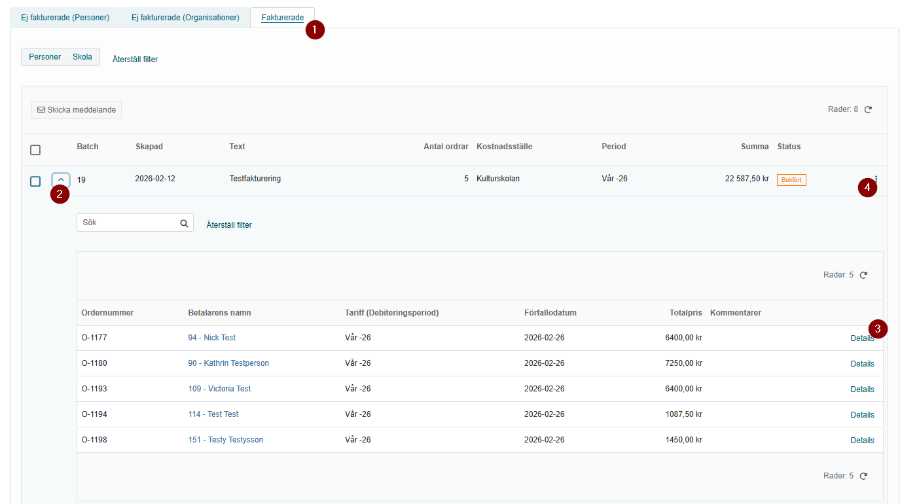Viewport: 906px width, 504px height.
Task: Open payer 109 - Victoria Test
Action: (219, 388)
